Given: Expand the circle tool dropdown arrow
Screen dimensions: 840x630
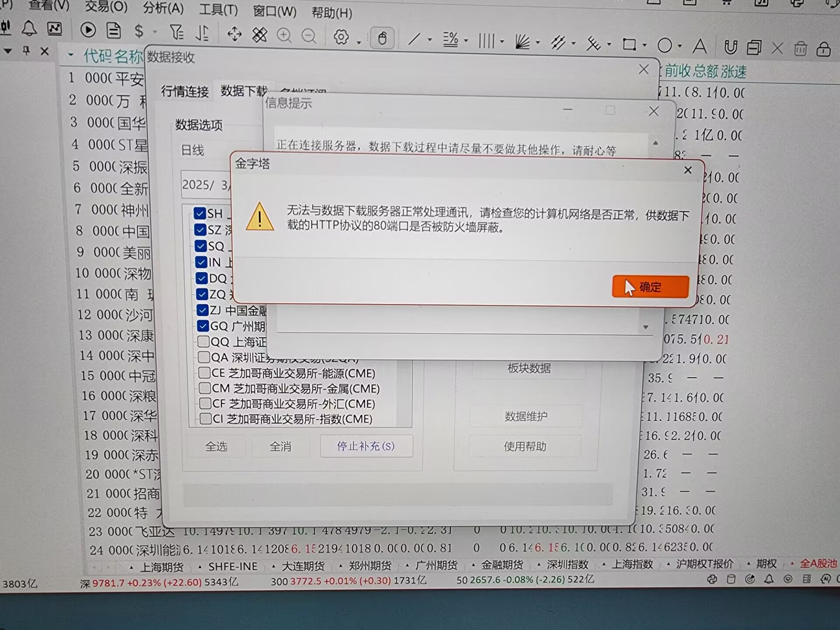Looking at the screenshot, I should coord(679,45).
